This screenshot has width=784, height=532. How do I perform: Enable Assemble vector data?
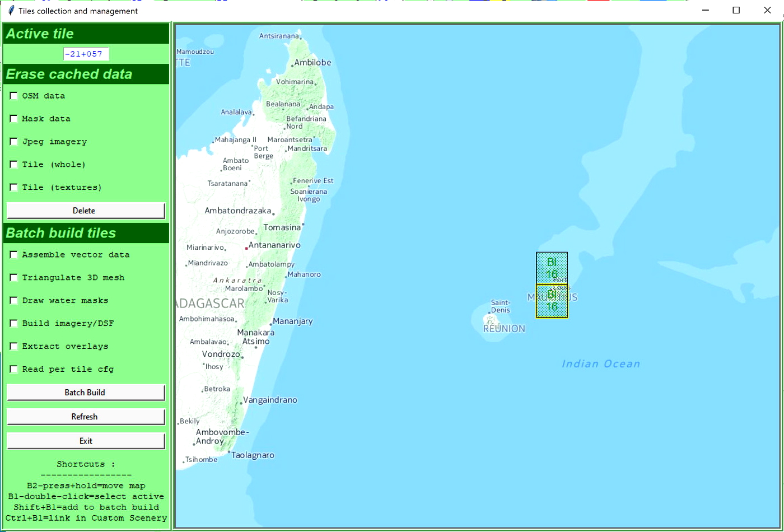coord(14,255)
